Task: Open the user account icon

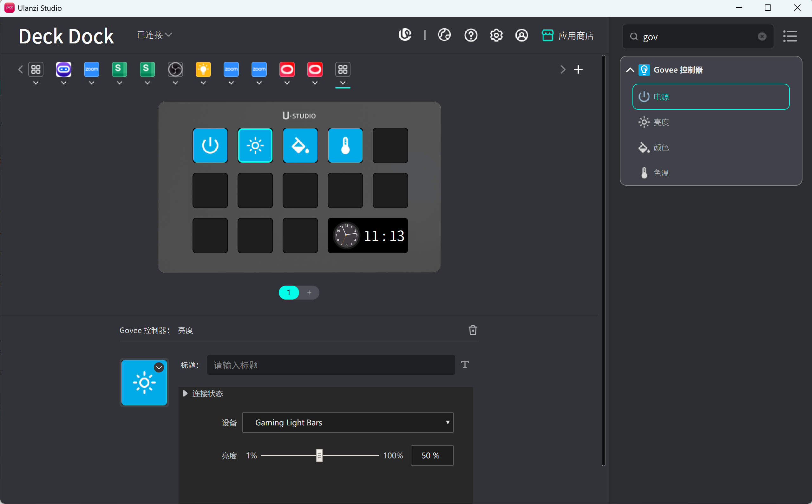Action: 521,35
